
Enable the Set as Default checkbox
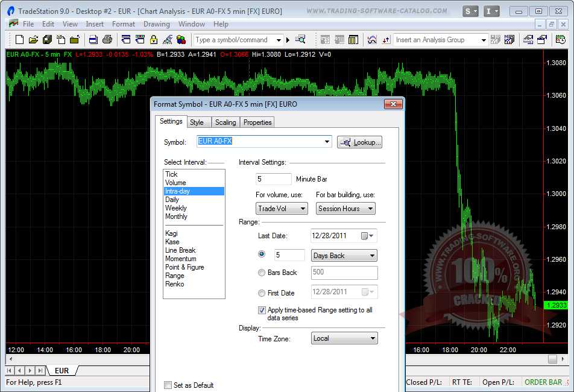[x=168, y=385]
